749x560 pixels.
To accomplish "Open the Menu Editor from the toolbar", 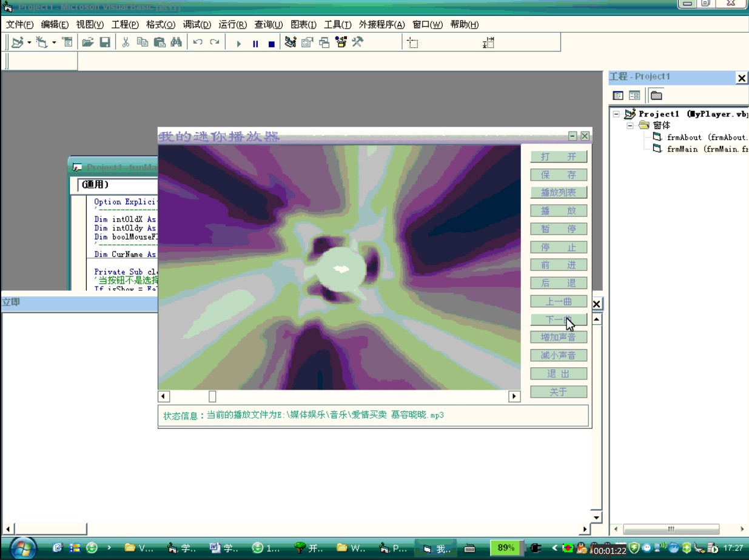I will (67, 42).
